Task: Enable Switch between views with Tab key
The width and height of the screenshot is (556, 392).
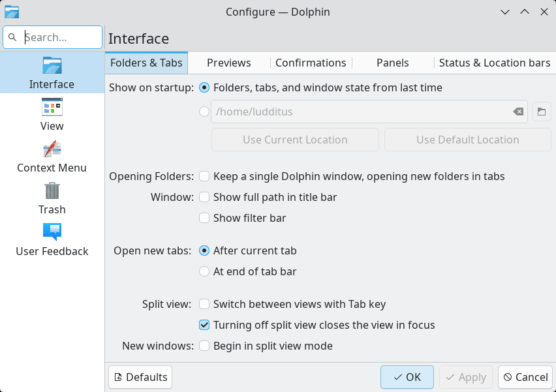Action: click(x=204, y=304)
